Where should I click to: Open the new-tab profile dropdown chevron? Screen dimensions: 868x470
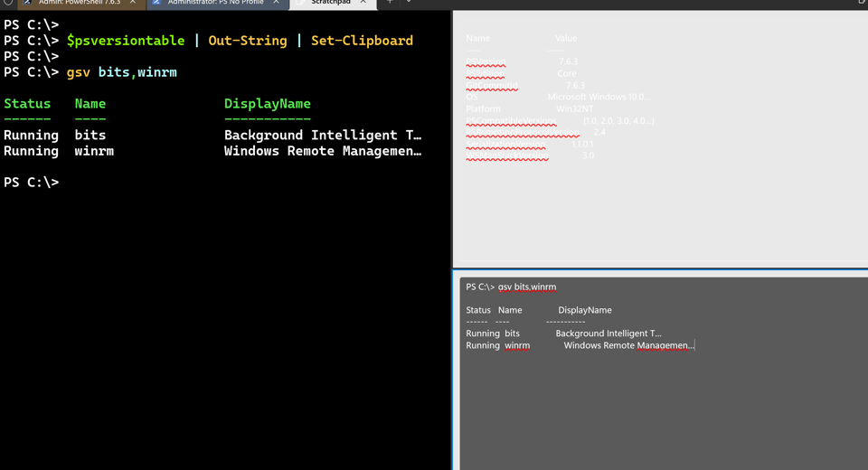(409, 2)
